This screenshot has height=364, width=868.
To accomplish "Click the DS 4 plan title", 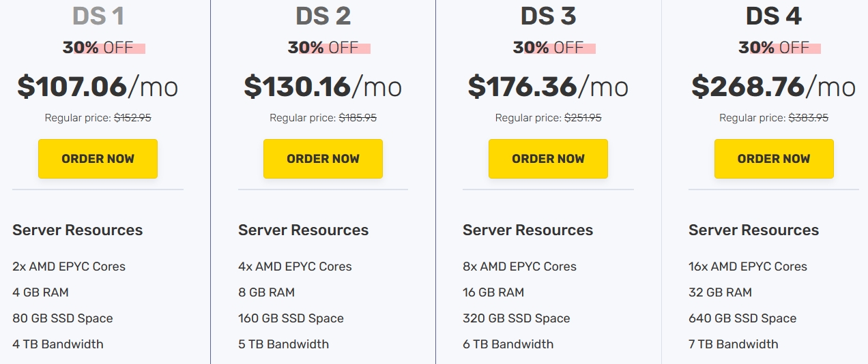I will pyautogui.click(x=773, y=16).
